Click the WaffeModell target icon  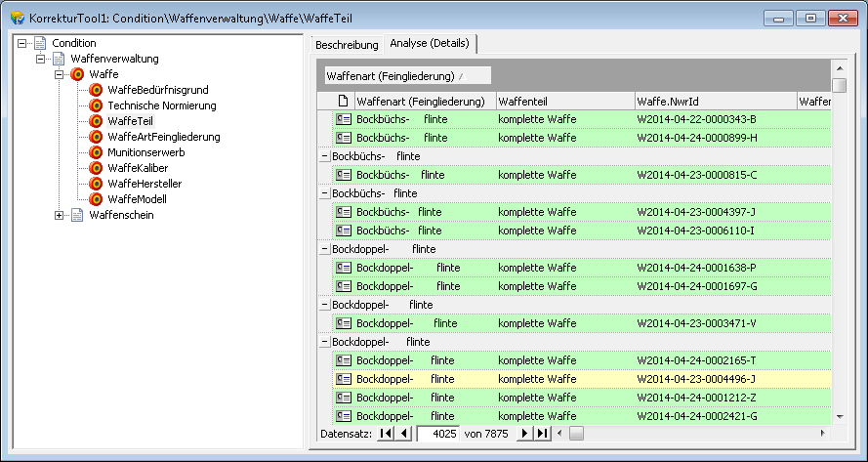pyautogui.click(x=96, y=199)
